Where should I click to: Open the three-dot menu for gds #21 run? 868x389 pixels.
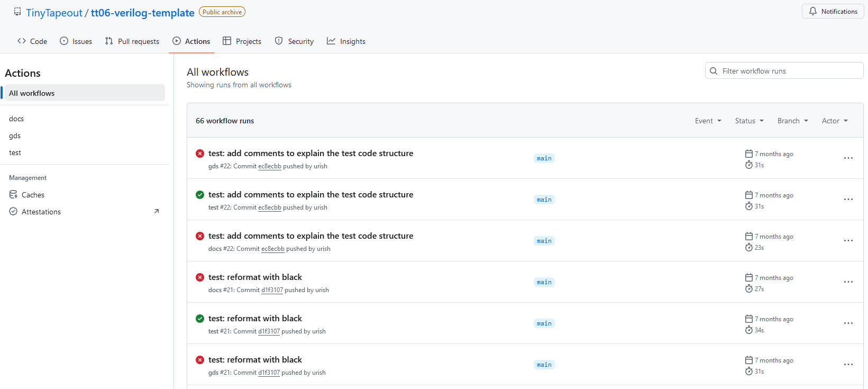848,365
